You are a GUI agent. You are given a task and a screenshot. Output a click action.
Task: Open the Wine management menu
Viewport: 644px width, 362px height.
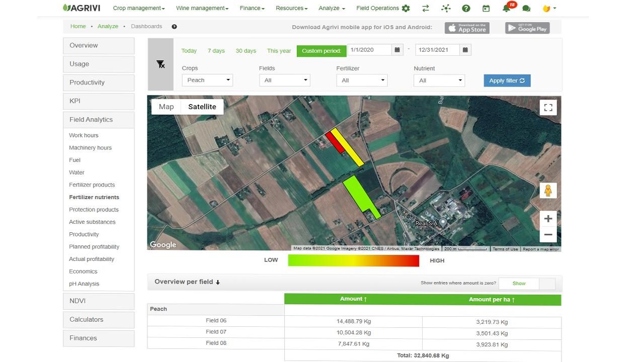[202, 8]
